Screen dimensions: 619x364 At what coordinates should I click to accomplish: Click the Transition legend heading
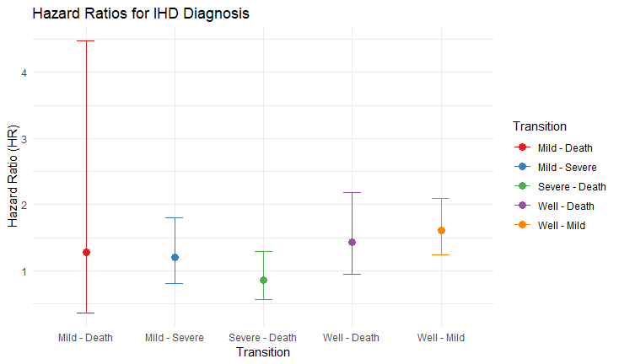point(539,126)
